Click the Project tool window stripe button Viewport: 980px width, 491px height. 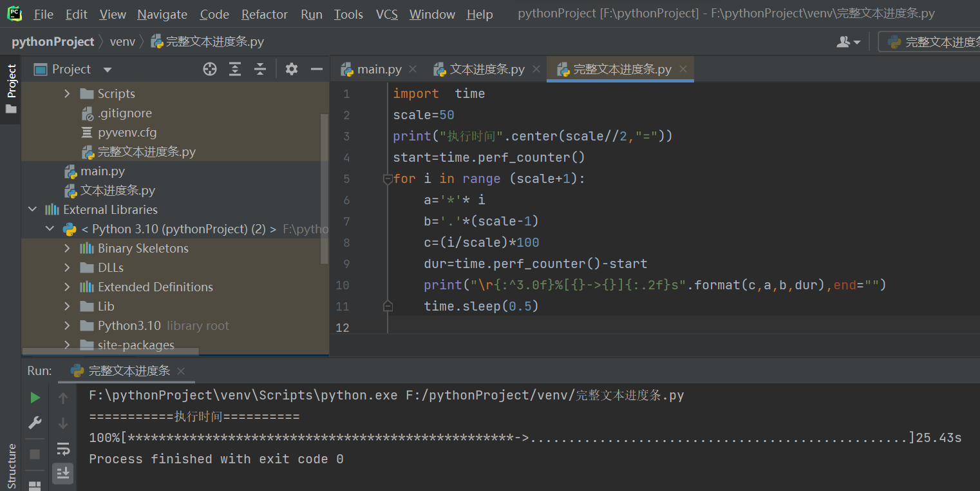click(x=11, y=77)
